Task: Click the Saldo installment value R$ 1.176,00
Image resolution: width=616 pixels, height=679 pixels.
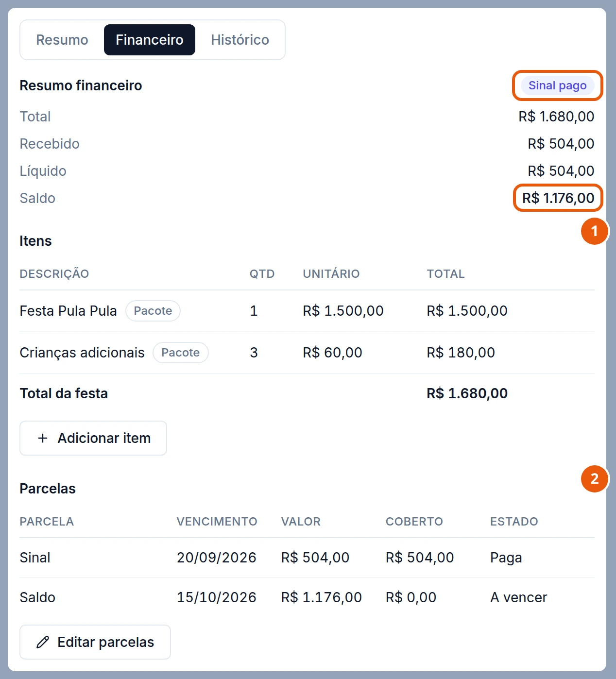Action: pyautogui.click(x=322, y=597)
